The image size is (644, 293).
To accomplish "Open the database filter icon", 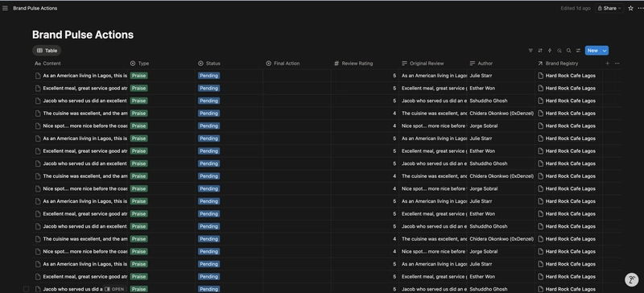I will [x=530, y=51].
